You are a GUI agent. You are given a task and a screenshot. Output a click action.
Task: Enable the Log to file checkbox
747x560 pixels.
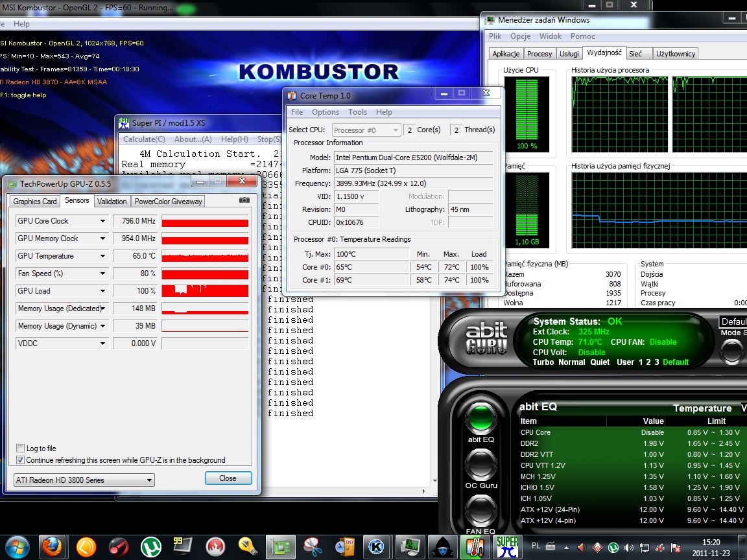coord(21,449)
